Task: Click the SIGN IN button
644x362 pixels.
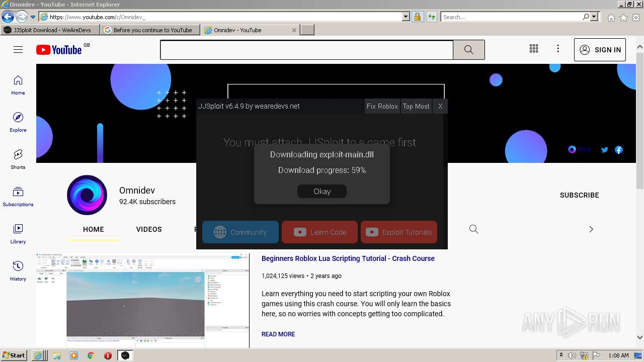Action: [x=600, y=50]
